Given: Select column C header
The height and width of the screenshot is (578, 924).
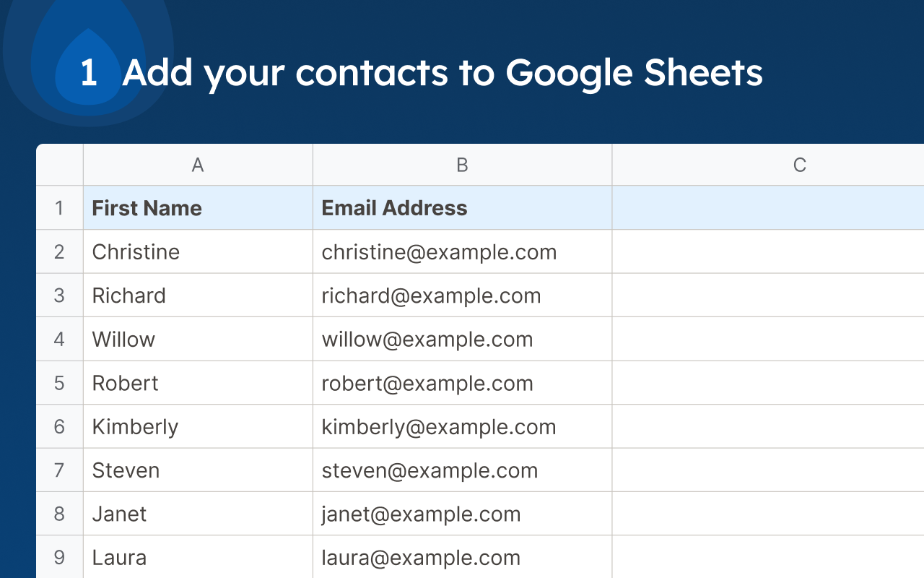Looking at the screenshot, I should tap(768, 165).
